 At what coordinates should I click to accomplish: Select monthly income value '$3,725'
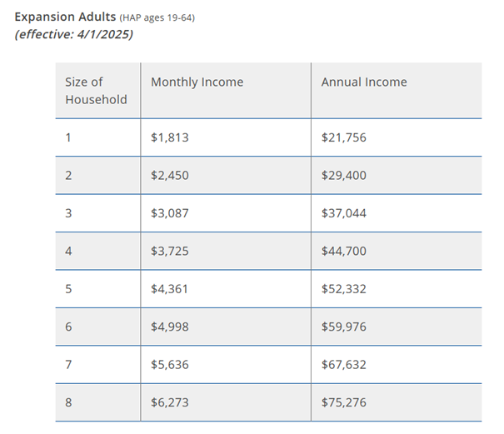tap(170, 251)
